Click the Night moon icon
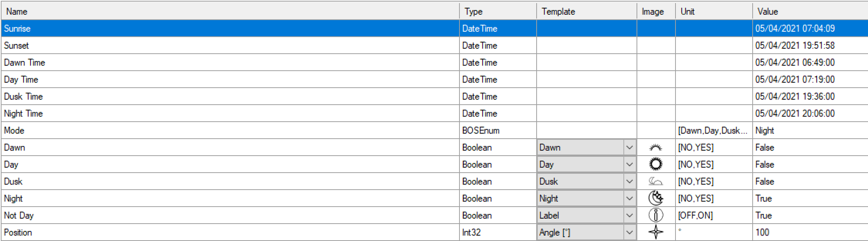This screenshot has height=241, width=868. 655,199
